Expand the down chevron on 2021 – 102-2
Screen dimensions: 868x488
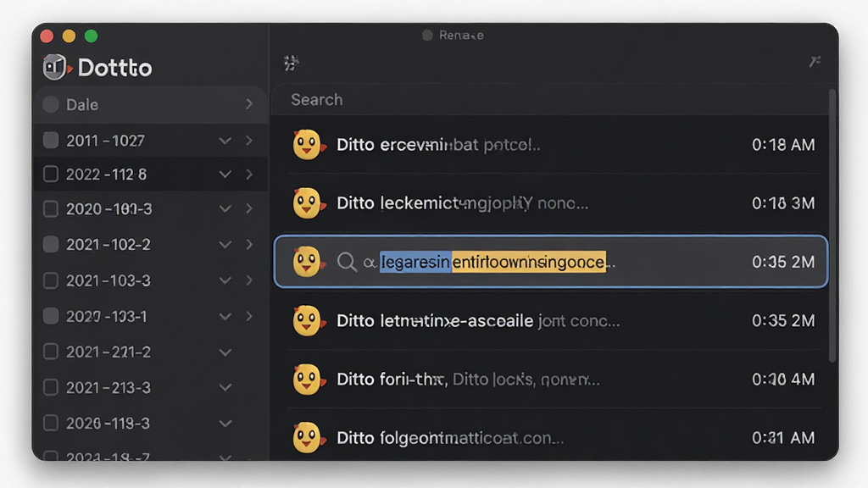click(225, 245)
